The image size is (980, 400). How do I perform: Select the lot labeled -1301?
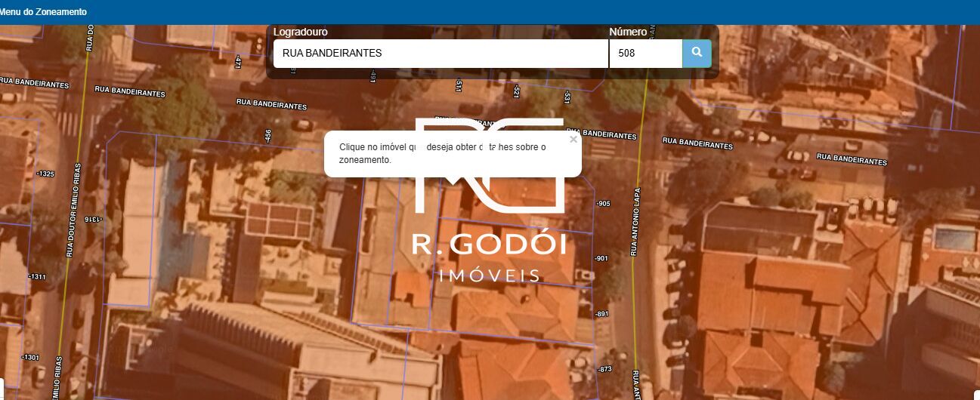click(30, 357)
